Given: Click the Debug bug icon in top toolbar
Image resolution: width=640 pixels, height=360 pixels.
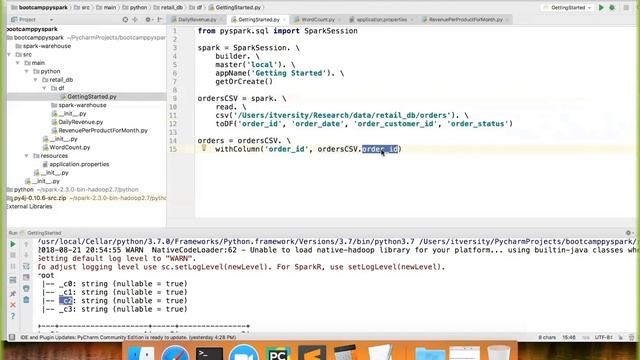Looking at the screenshot, I should coord(612,8).
